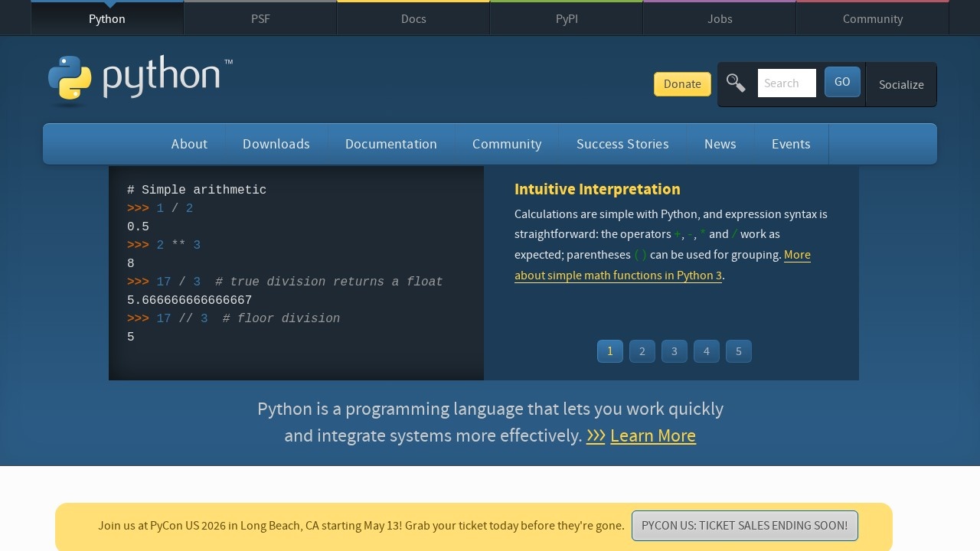Click the '# floor division' comment
Image resolution: width=980 pixels, height=551 pixels.
coord(281,318)
